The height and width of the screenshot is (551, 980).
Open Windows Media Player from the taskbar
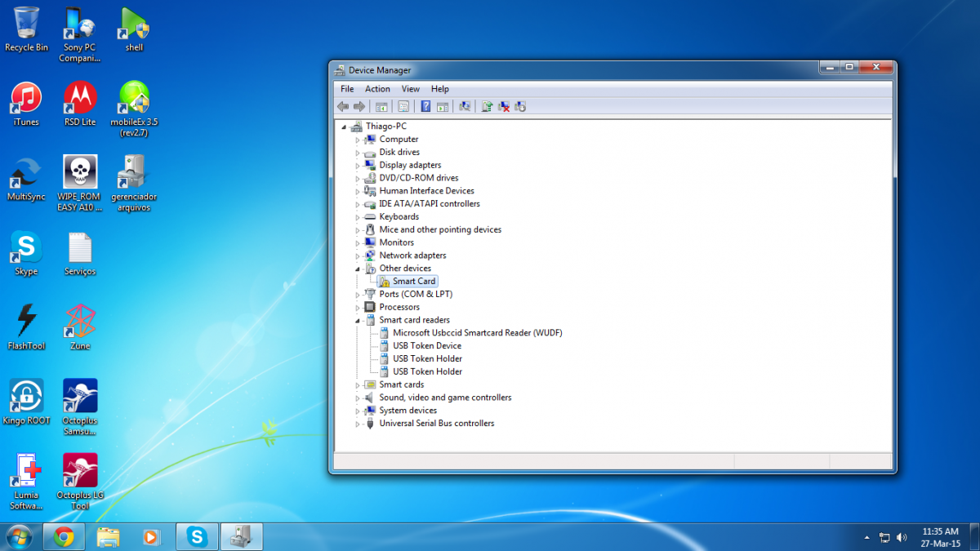click(x=152, y=536)
